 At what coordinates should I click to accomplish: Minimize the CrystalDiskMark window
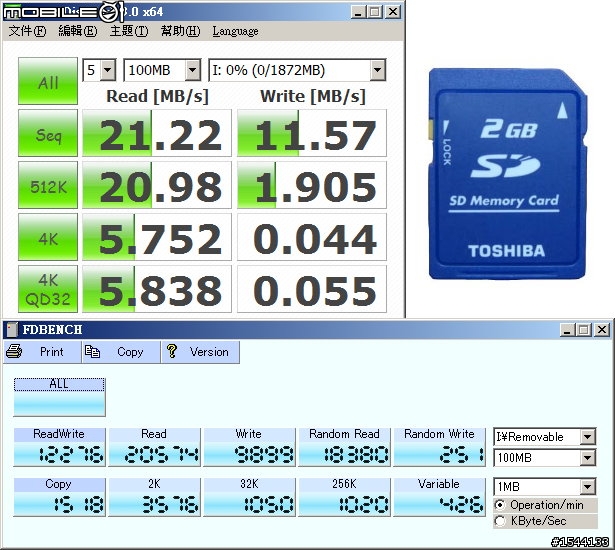357,12
